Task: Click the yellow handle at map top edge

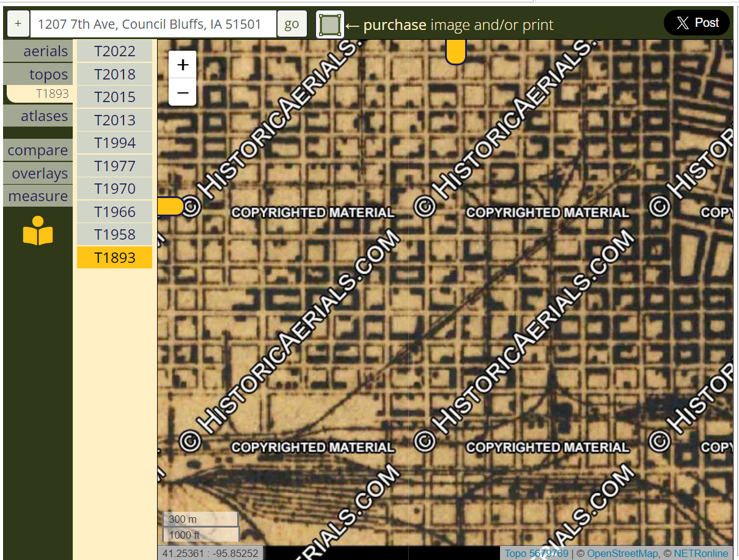Action: click(x=455, y=51)
